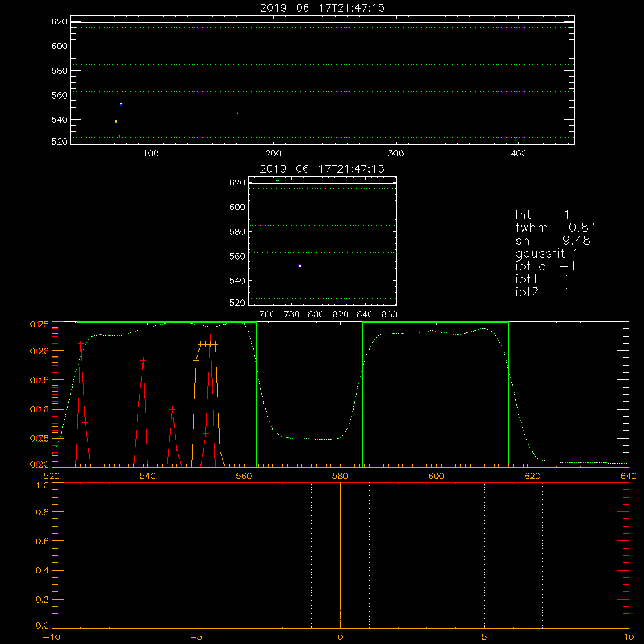Screen dimensions: 644x644
Task: Select the 'Int 1' readout line
Action: tap(542, 215)
